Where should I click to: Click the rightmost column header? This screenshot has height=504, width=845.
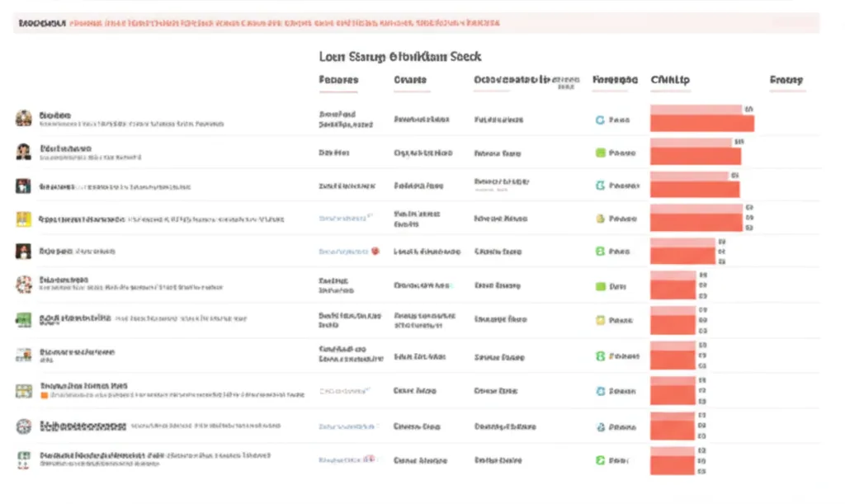coord(786,81)
